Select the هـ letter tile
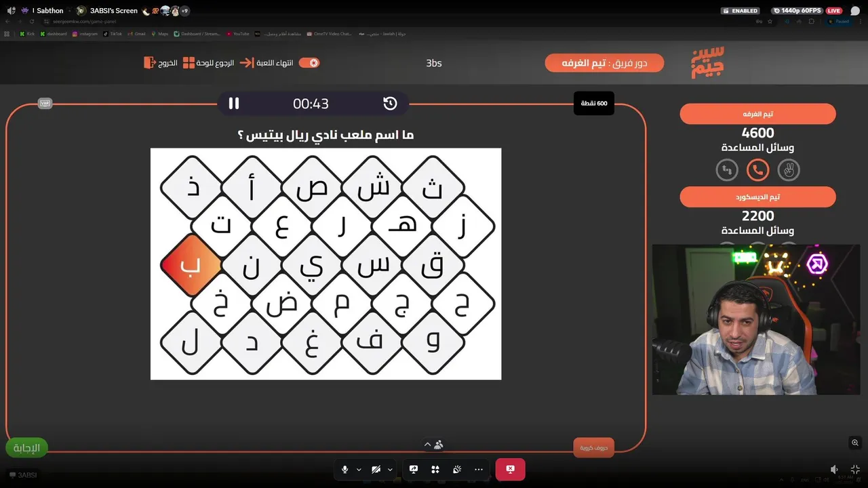The width and height of the screenshot is (868, 488). click(x=403, y=226)
